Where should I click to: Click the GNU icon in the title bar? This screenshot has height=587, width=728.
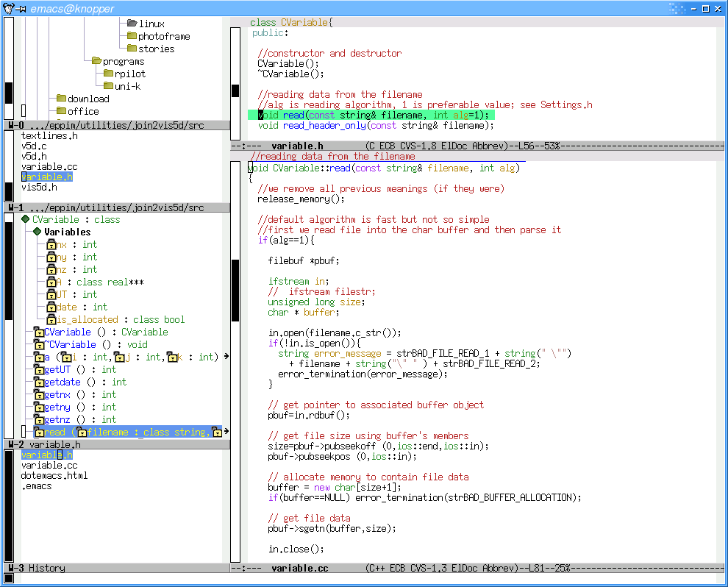click(x=8, y=8)
